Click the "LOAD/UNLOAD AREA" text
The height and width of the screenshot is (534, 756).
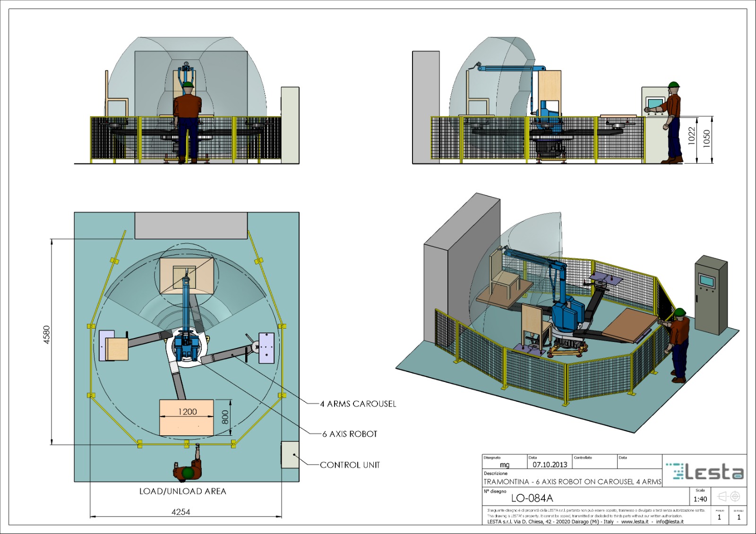183,492
